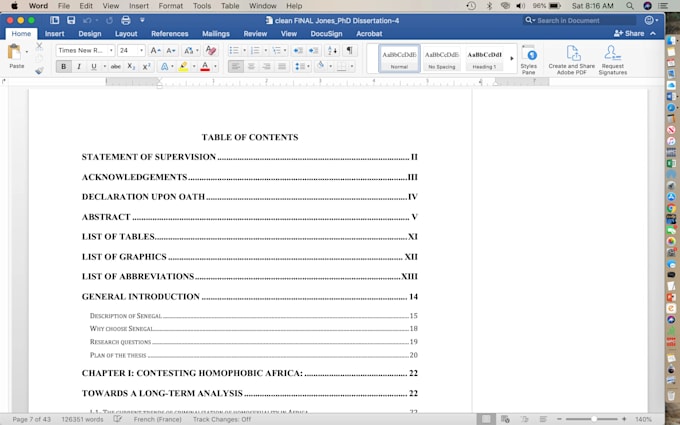Click the numbered list icon
Image resolution: width=680 pixels, height=425 pixels.
[255, 51]
